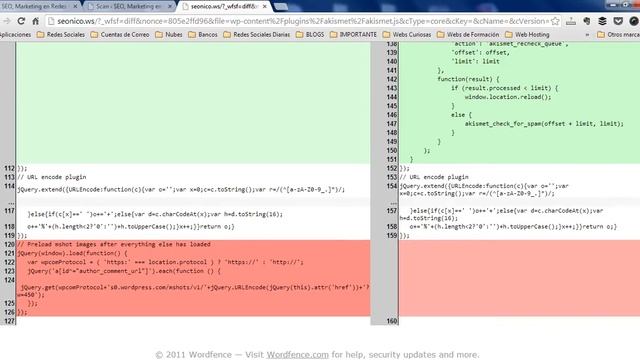Open the BLOGS bookmark folder

310,35
